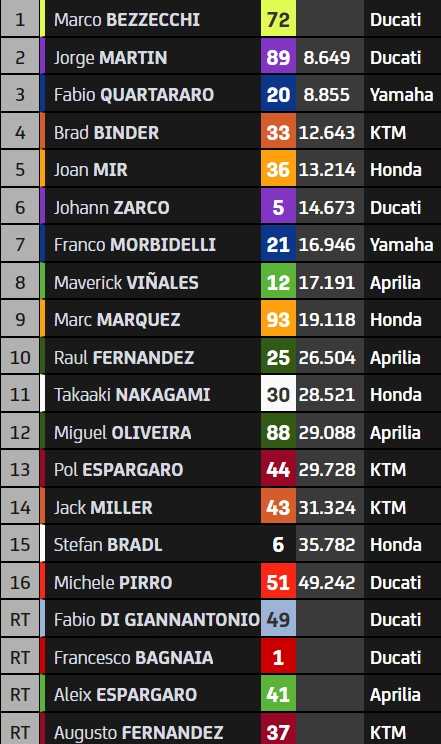Select Jorge MARTIN's name
The width and height of the screenshot is (441, 744).
coord(111,58)
